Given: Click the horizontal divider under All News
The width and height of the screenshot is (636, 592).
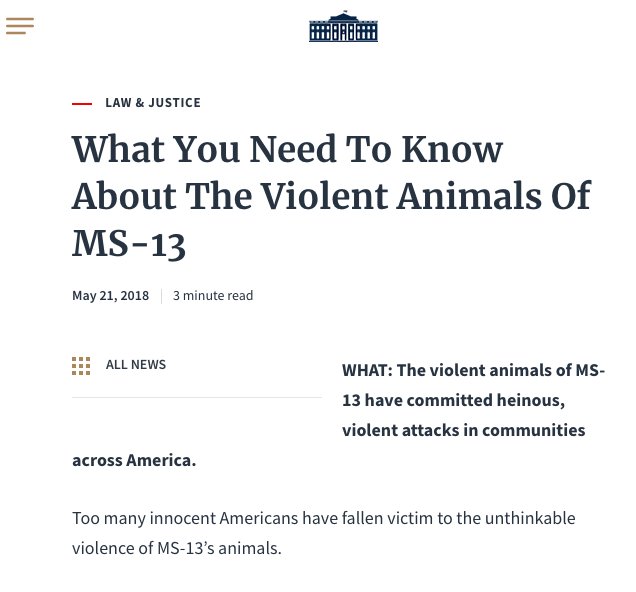Looking at the screenshot, I should [197, 397].
